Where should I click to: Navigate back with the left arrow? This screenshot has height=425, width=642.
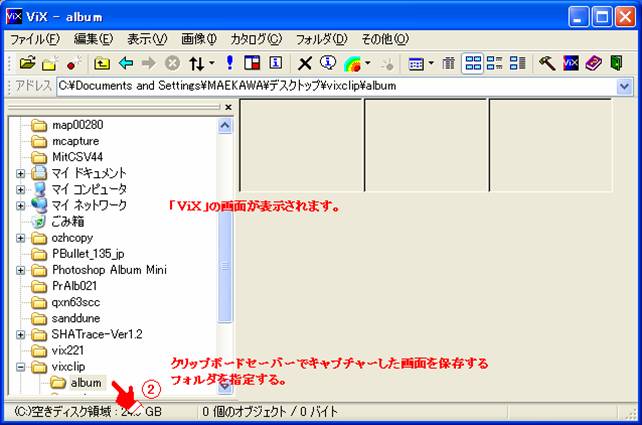[x=126, y=63]
